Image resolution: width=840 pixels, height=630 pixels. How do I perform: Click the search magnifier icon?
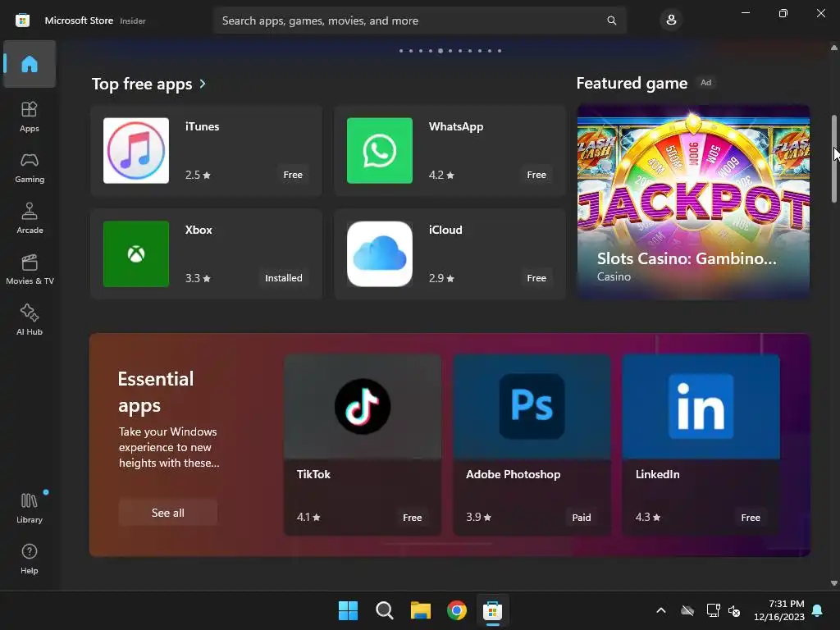[x=611, y=21]
